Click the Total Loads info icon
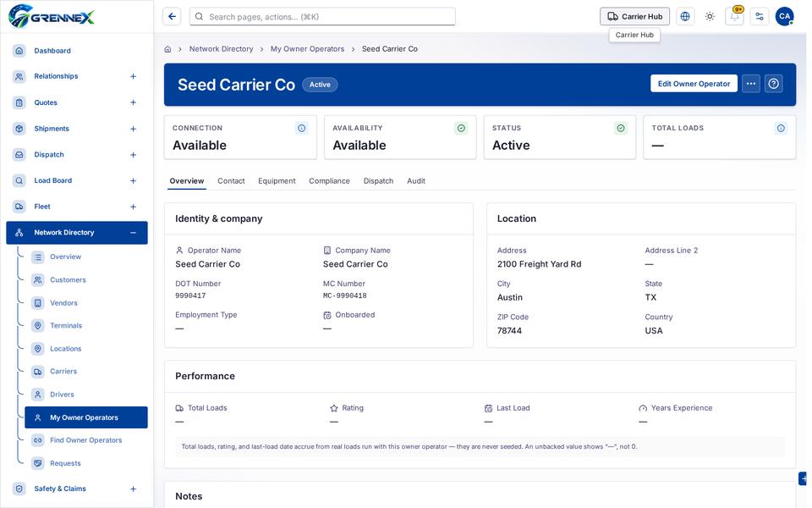812x508 pixels. (x=781, y=128)
